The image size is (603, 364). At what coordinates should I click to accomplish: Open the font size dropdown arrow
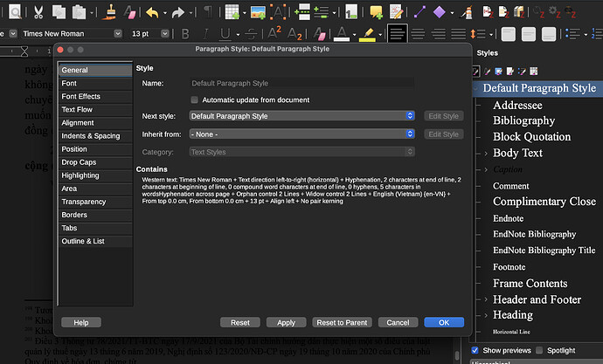(165, 34)
